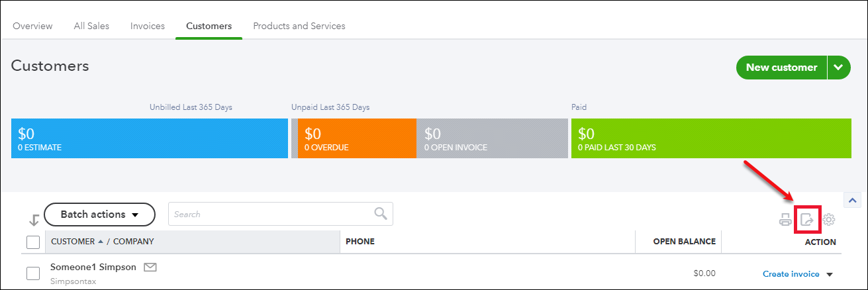Open the action dropdown next to Create invoice
The height and width of the screenshot is (290, 868).
(x=829, y=274)
